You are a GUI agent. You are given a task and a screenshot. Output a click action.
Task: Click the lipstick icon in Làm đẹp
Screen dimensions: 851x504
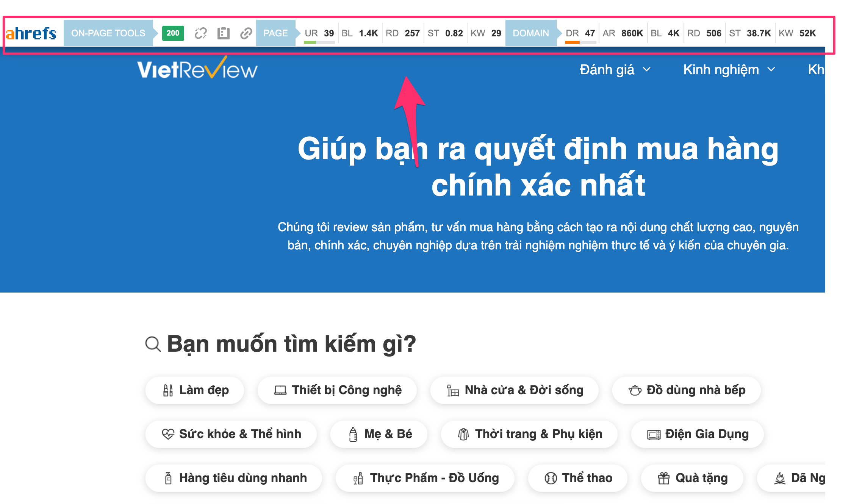[x=168, y=390]
